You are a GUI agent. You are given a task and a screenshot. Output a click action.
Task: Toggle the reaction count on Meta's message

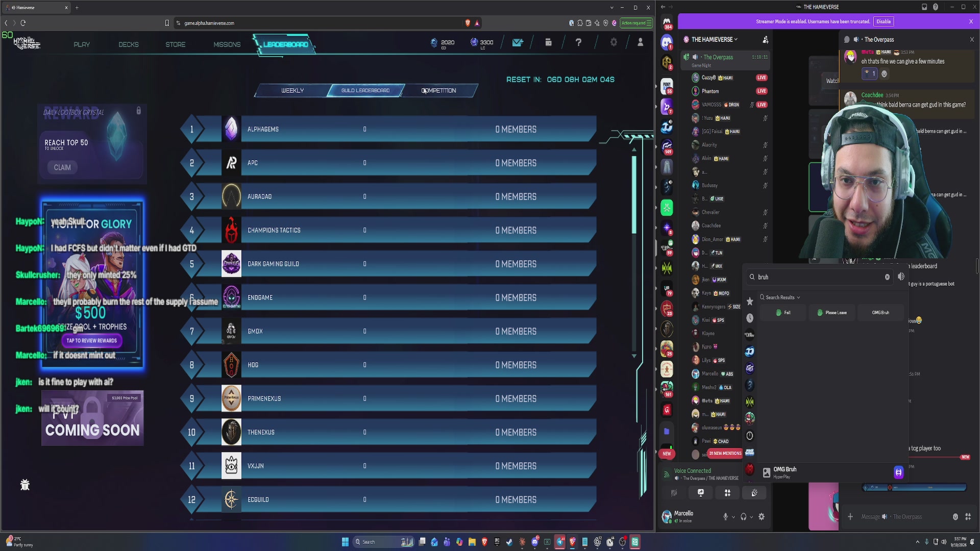[870, 74]
